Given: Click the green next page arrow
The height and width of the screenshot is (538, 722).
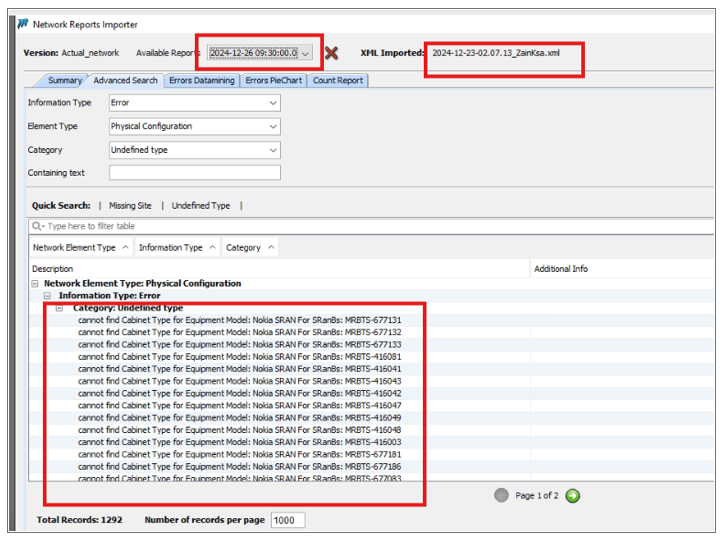Looking at the screenshot, I should tap(572, 495).
